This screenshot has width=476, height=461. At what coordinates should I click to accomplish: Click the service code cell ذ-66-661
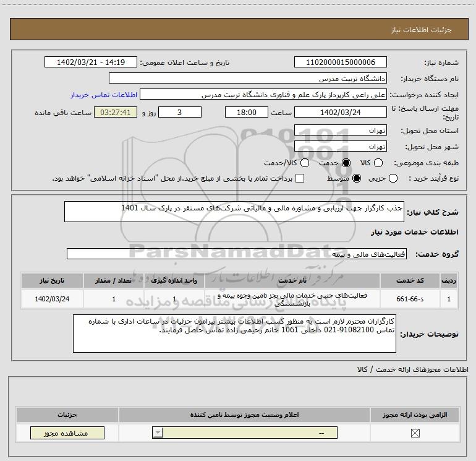pos(410,299)
